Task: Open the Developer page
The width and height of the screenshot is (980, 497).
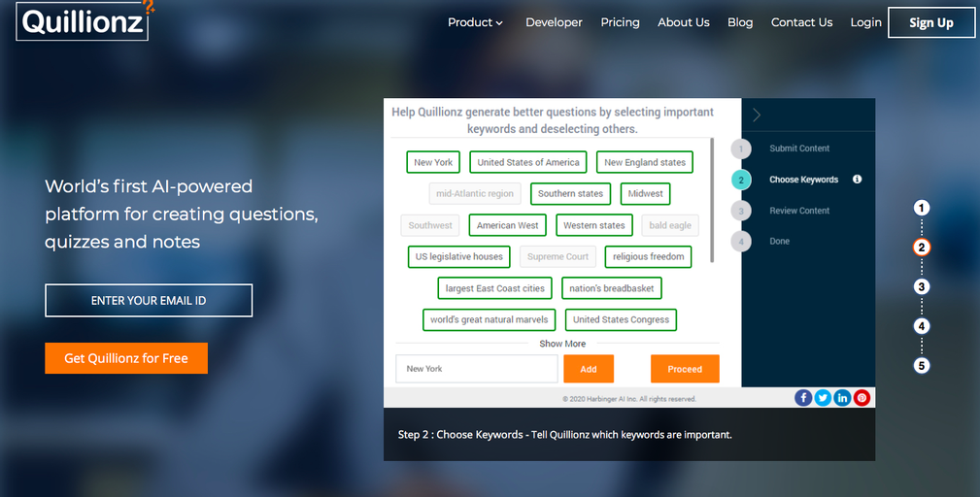Action: pyautogui.click(x=554, y=22)
